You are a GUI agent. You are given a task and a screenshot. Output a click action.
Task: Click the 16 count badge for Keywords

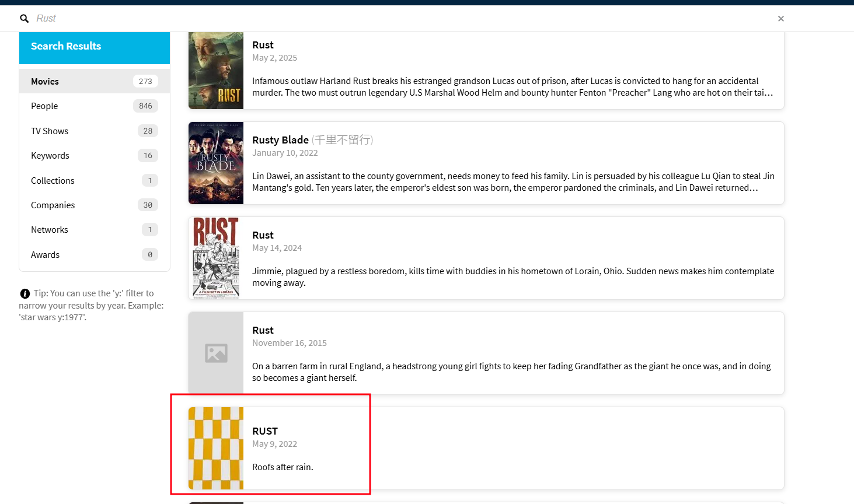148,156
